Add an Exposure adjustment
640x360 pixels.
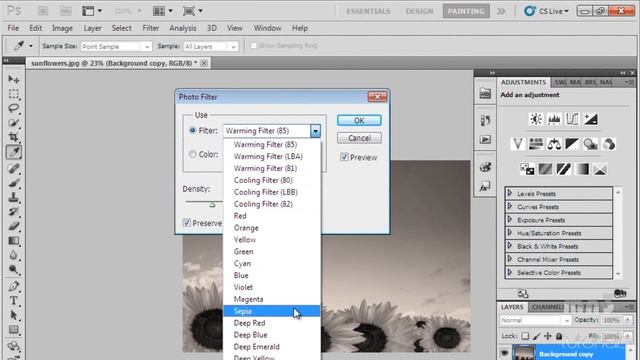coord(591,119)
